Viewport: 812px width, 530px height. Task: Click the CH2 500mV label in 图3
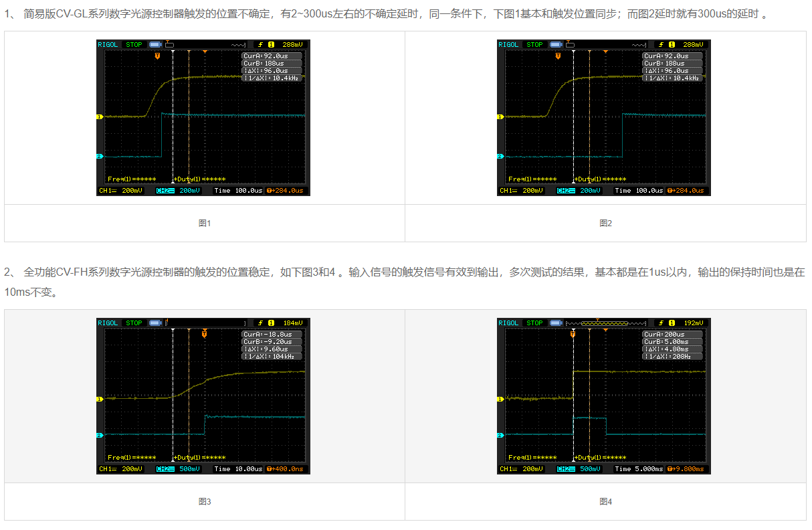point(178,469)
